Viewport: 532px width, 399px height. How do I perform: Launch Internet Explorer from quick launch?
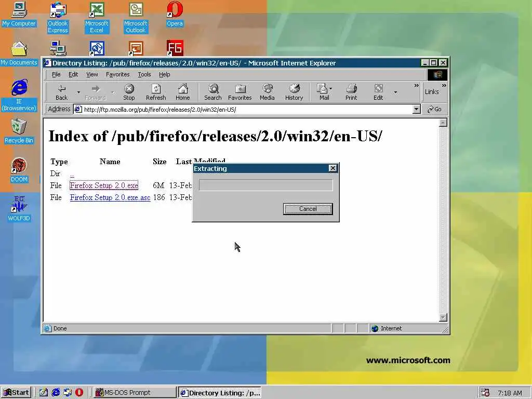click(56, 392)
